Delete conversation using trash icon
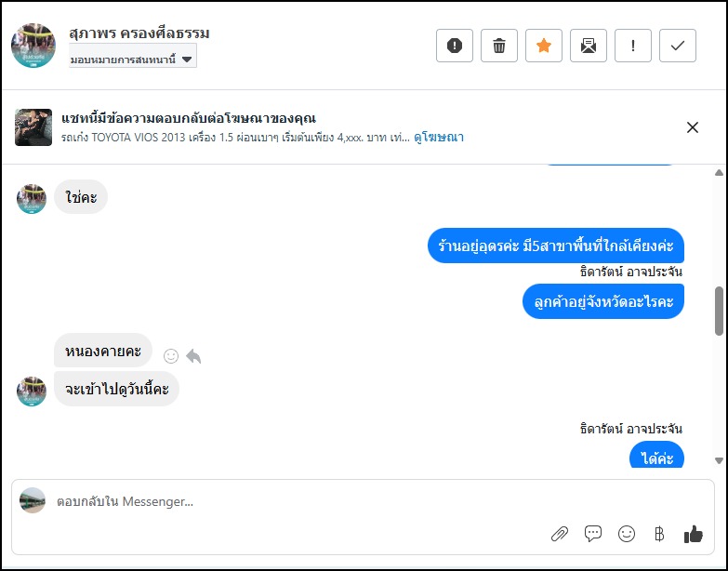Viewport: 728px width, 571px height. (x=499, y=46)
